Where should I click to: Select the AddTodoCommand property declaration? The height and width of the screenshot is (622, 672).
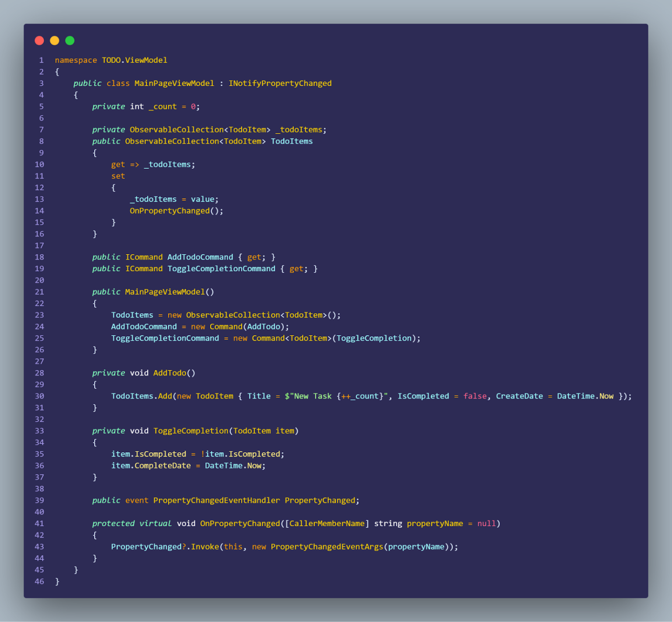[184, 257]
